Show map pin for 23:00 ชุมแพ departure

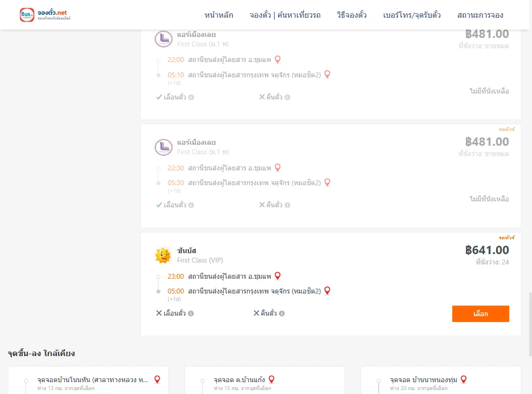[x=277, y=276]
